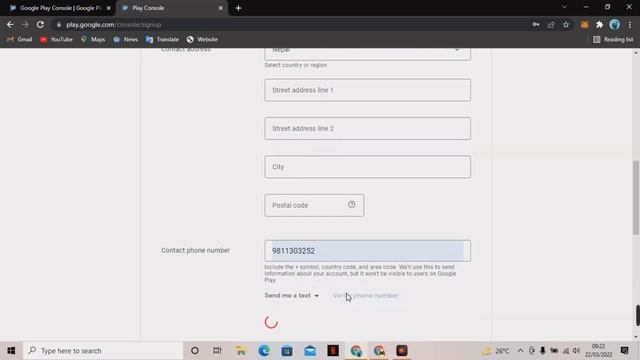Open the taskbar clock and date
This screenshot has width=640, height=360.
coord(598,351)
